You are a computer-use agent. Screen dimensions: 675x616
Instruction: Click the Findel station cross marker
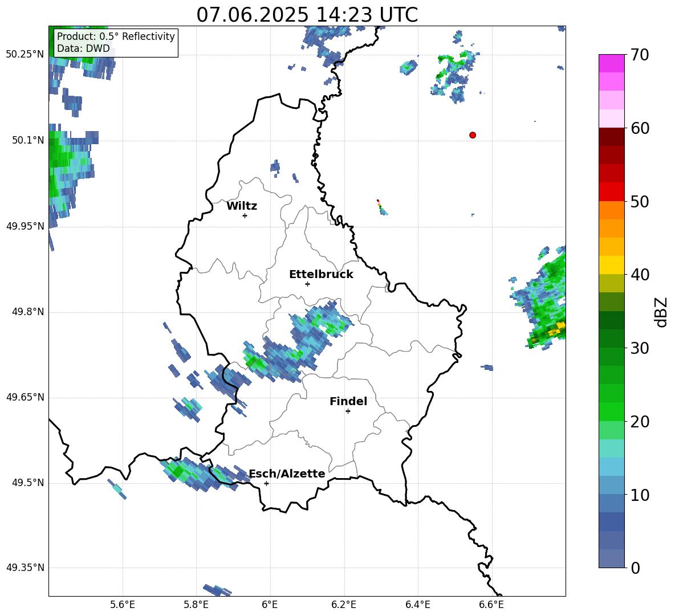348,411
